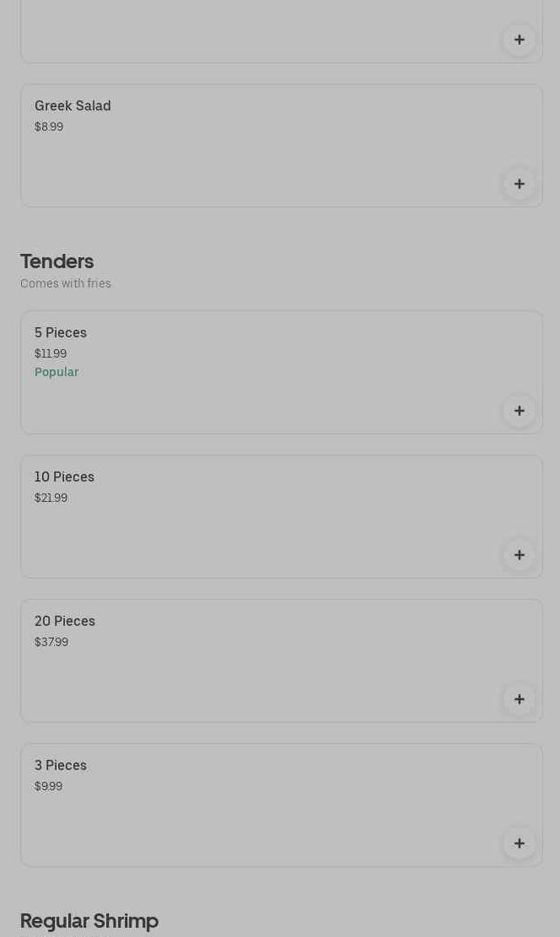
Task: Select the 10 Pieces item title
Action: (x=64, y=477)
